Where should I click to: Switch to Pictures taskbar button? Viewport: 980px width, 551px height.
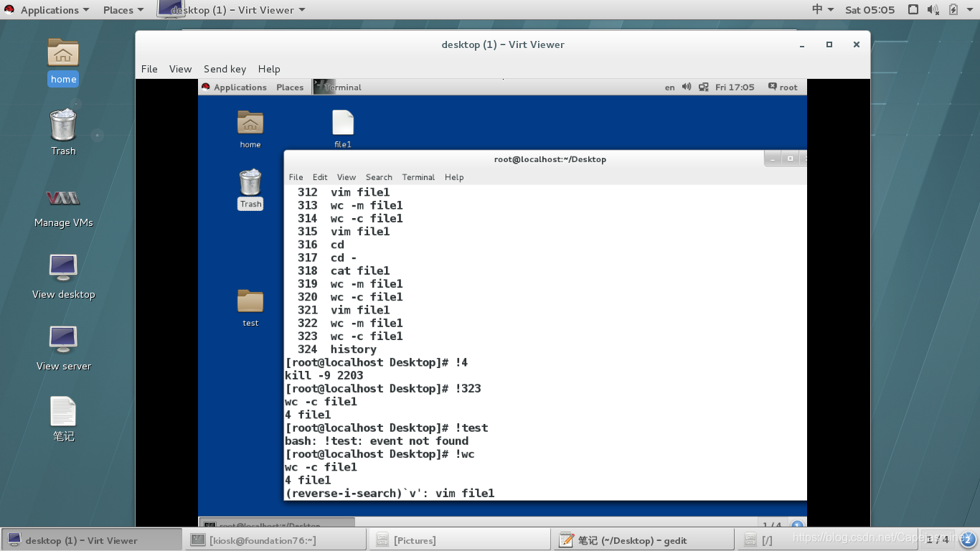coord(461,540)
